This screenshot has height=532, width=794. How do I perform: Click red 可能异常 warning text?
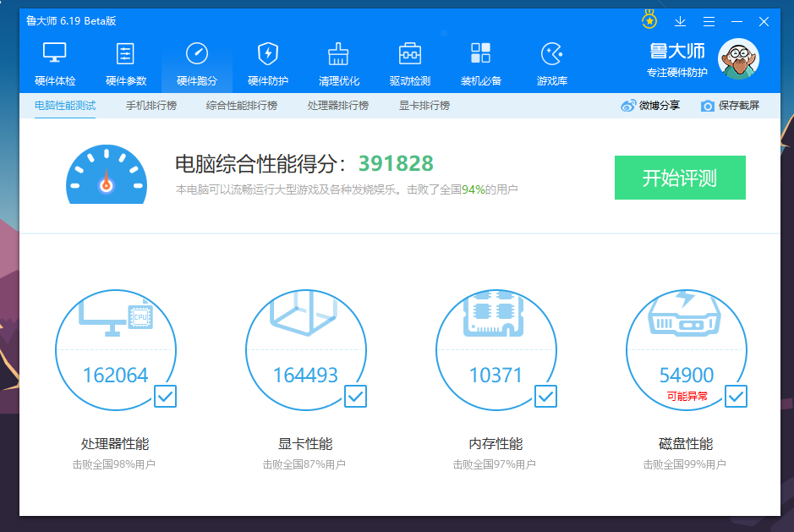pyautogui.click(x=687, y=396)
